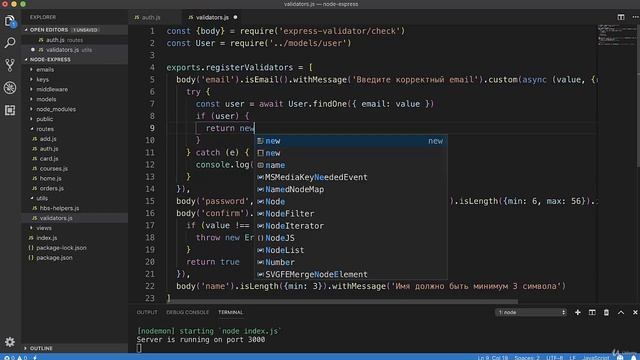This screenshot has width=640, height=360.
Task: Open the editor More Actions menu
Action: click(x=635, y=17)
